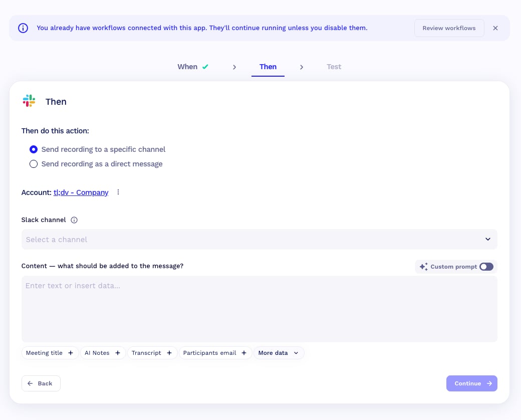Go back with the Back button

pyautogui.click(x=41, y=383)
